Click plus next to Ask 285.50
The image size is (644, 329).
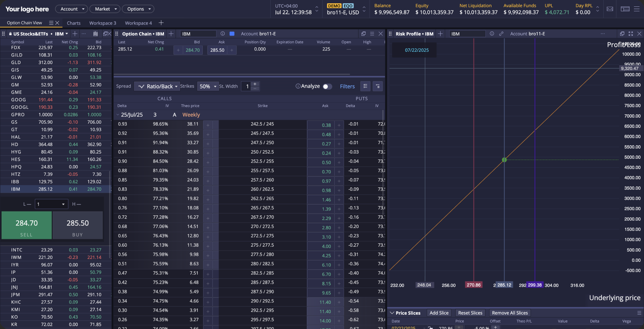tap(232, 50)
